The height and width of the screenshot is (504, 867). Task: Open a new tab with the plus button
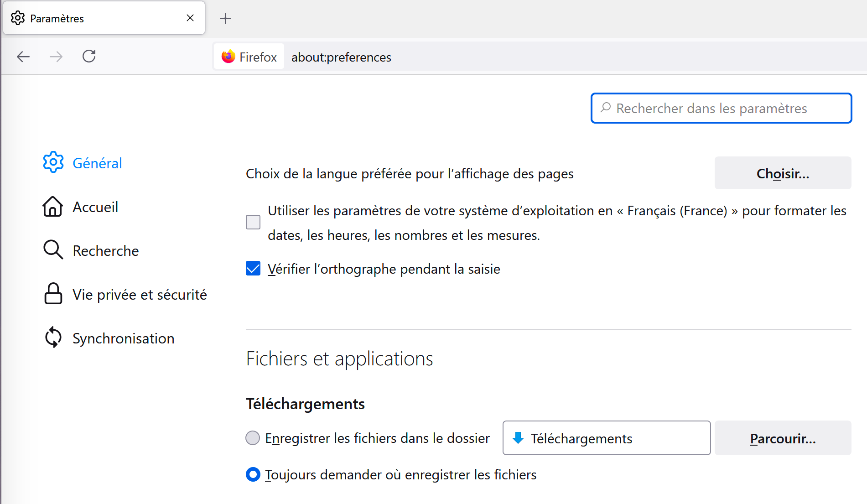pyautogui.click(x=225, y=18)
